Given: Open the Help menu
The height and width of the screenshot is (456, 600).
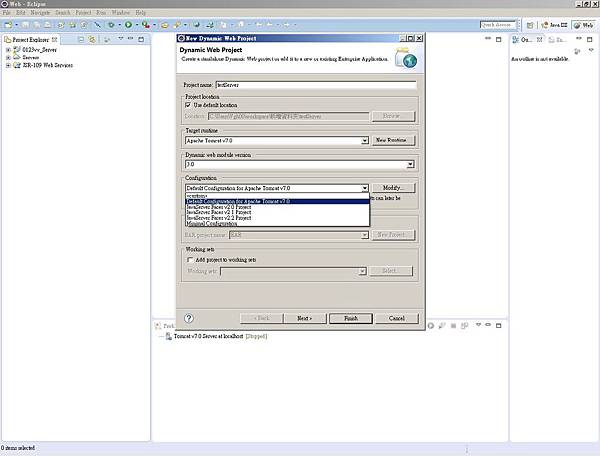Looking at the screenshot, I should (140, 13).
